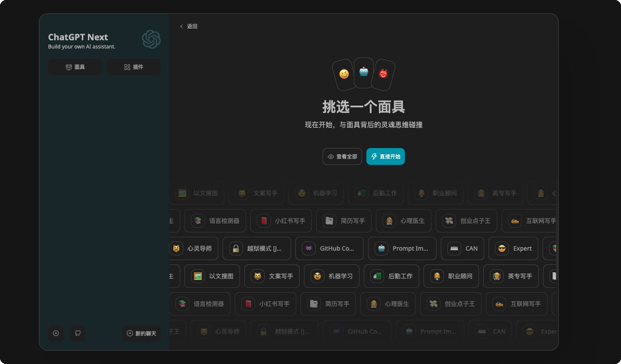
Task: Choose the dimmed bottom-row 心灵导师 mask
Action: pyautogui.click(x=218, y=332)
